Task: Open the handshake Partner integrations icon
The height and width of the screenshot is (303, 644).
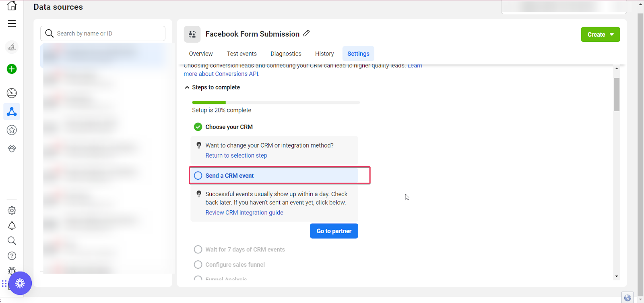Action: tap(12, 149)
